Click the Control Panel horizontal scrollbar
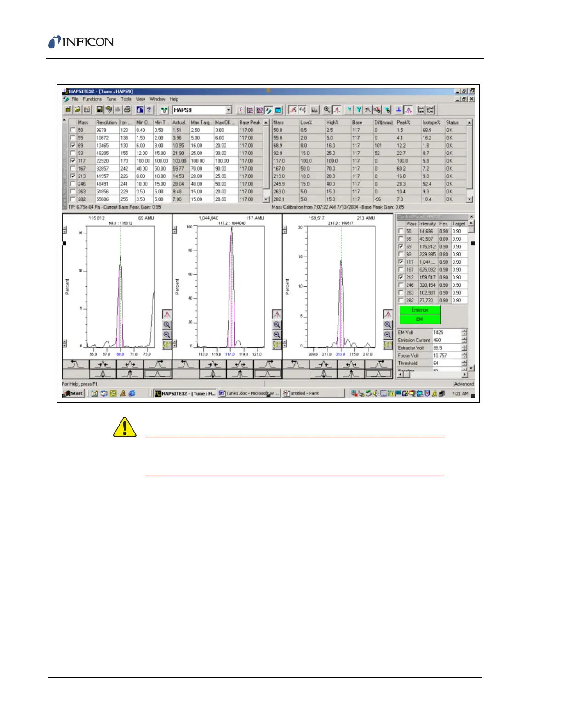This screenshot has height=728, width=562. pyautogui.click(x=432, y=375)
